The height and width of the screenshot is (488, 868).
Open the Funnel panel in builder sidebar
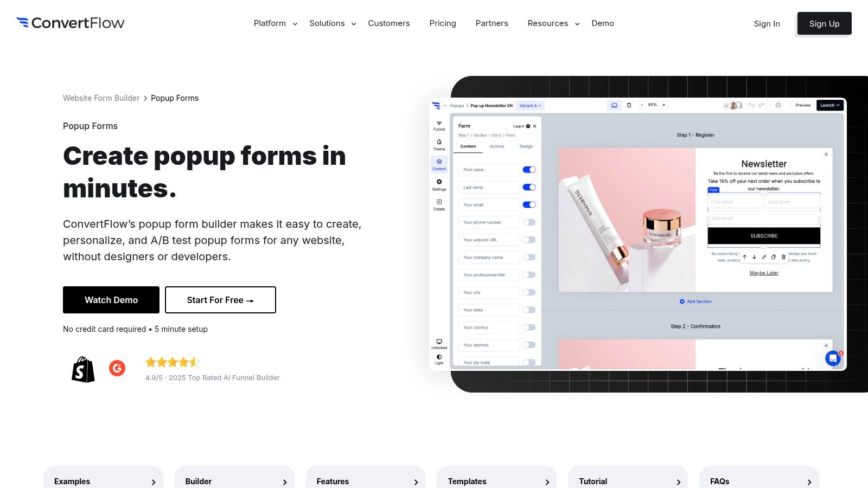(x=439, y=126)
